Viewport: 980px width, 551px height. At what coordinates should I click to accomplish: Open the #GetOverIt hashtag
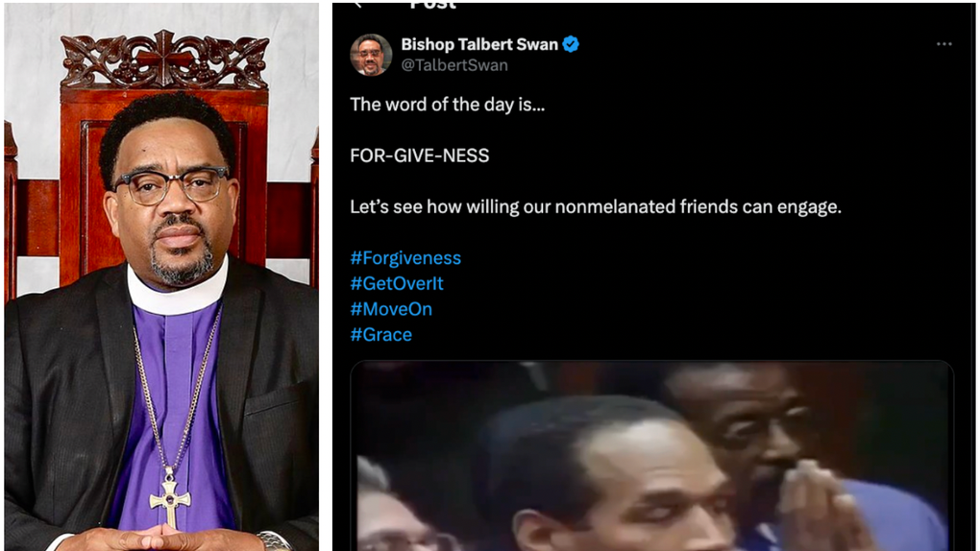click(397, 283)
